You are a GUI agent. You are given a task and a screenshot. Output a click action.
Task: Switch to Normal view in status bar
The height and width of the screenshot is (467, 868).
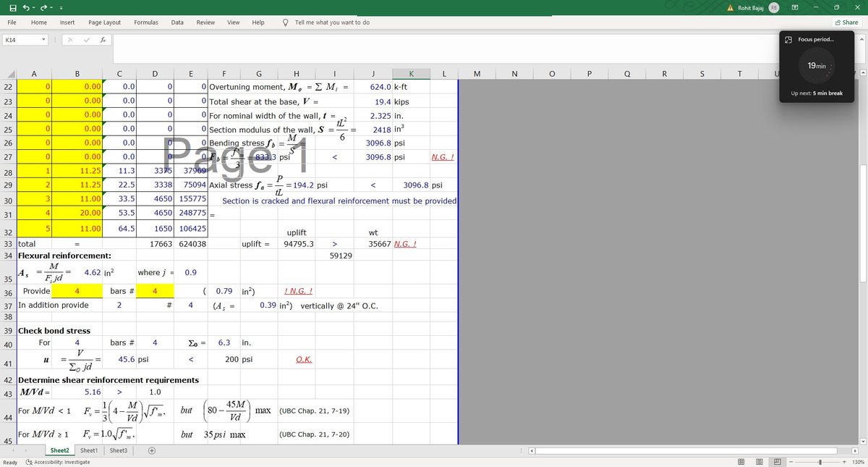[741, 461]
